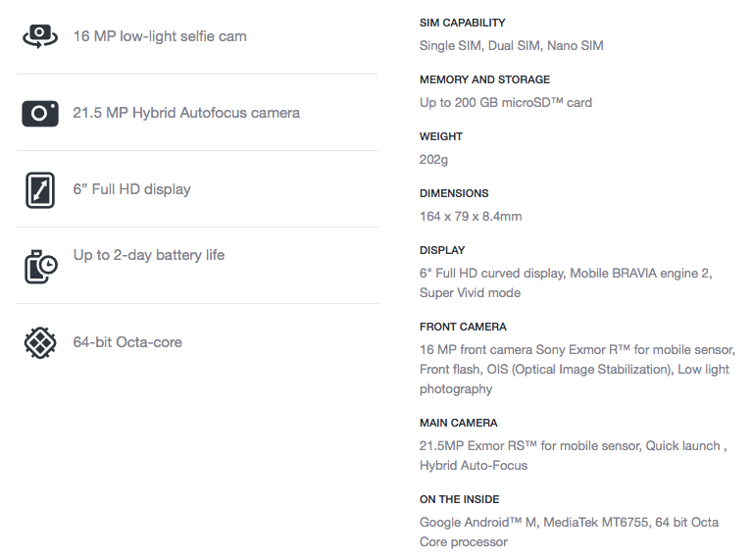Click the SIM CAPABILITY heading
This screenshot has width=753, height=560.
(463, 23)
